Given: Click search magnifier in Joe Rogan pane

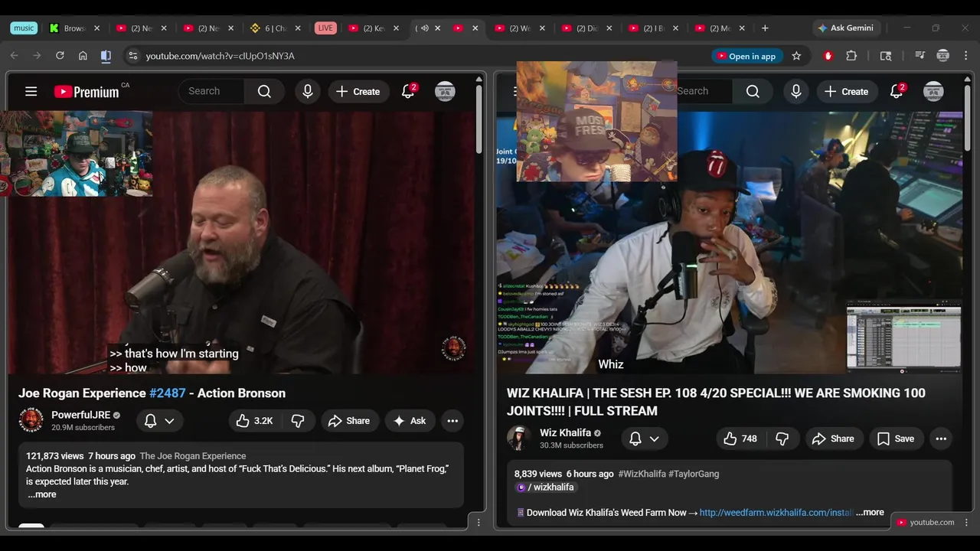Looking at the screenshot, I should pos(264,92).
